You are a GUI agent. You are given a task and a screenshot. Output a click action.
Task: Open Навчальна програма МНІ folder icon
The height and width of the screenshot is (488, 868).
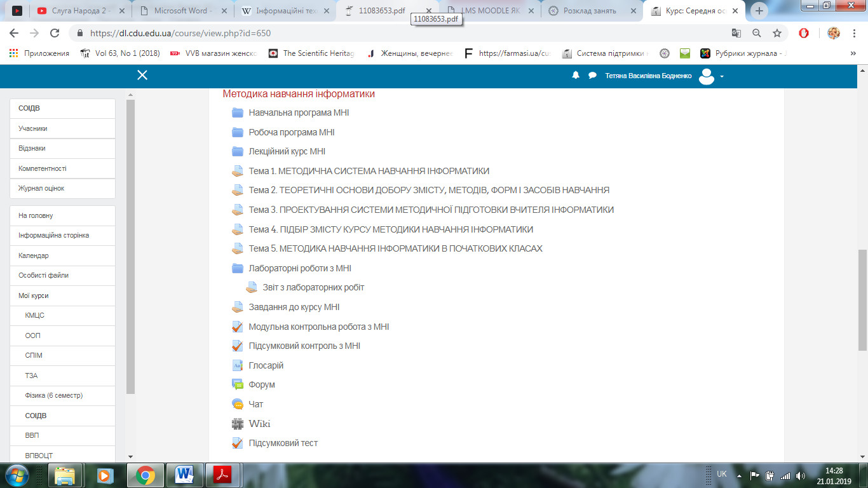(238, 112)
